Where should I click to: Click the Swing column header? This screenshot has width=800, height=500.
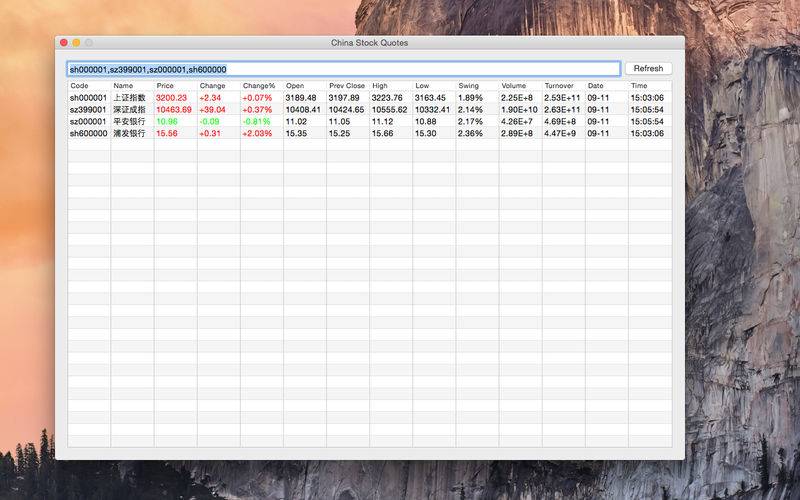pos(477,86)
